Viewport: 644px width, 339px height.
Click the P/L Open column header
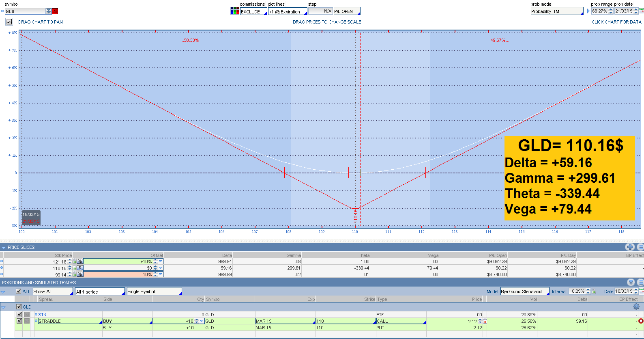point(498,255)
